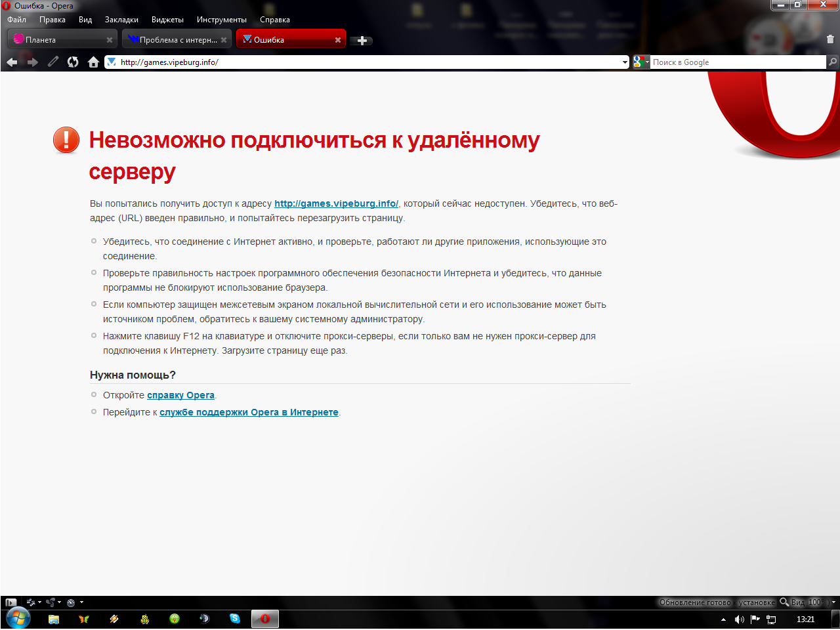This screenshot has height=630, width=840.
Task: Open Windows Explorer from taskbar
Action: [x=54, y=619]
